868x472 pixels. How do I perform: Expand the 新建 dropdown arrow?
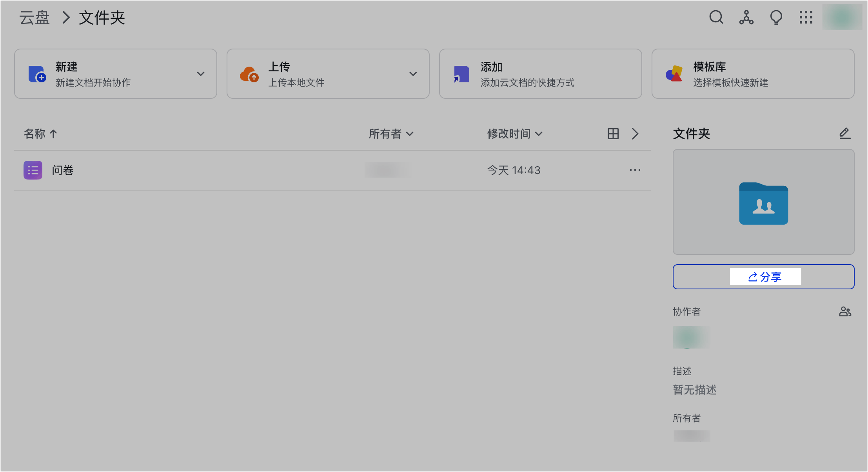[201, 74]
